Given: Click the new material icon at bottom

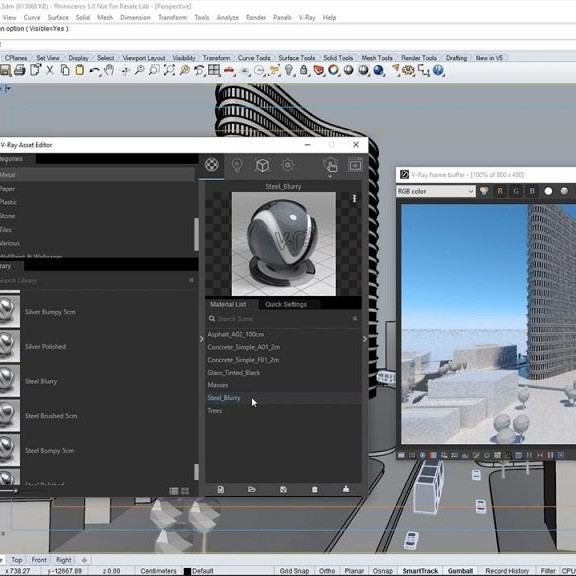Looking at the screenshot, I should point(220,489).
